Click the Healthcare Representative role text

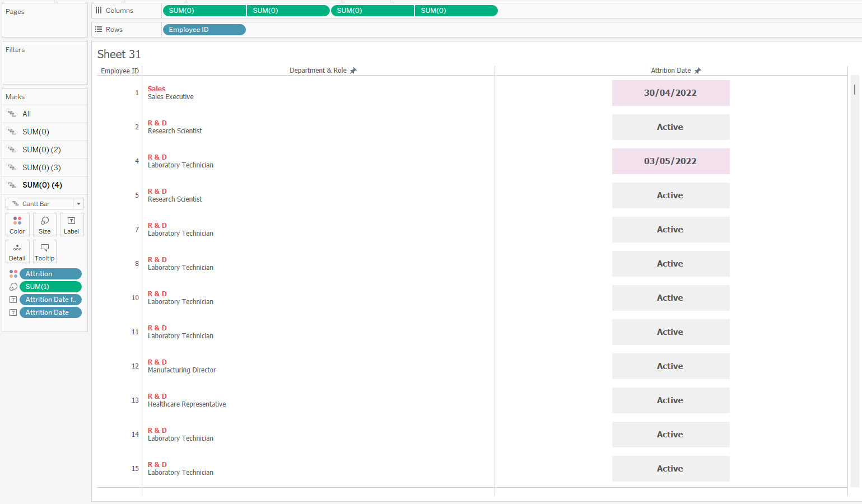187,404
